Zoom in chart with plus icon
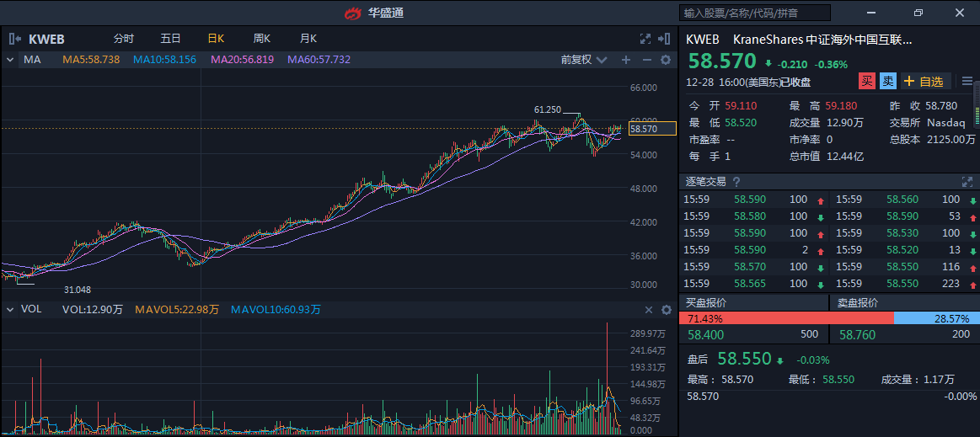The width and height of the screenshot is (980, 437). pos(626,60)
